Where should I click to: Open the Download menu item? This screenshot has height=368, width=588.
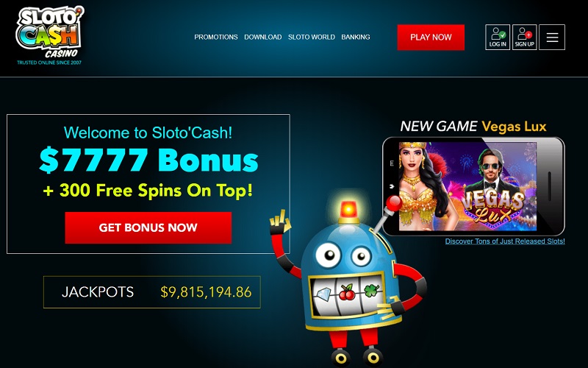tap(263, 38)
